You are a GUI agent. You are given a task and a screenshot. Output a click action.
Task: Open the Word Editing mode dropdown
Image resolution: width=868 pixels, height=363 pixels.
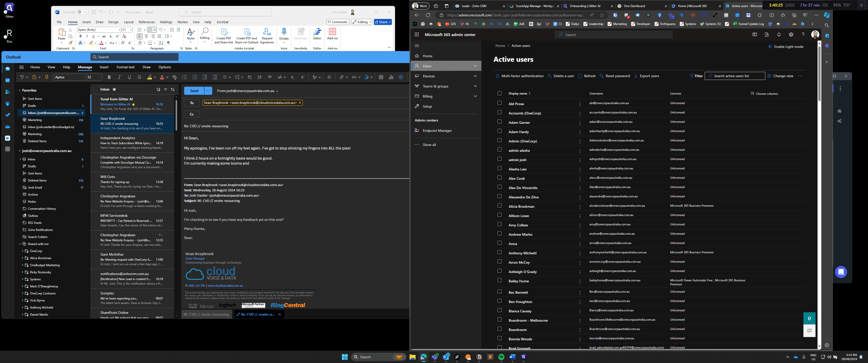[362, 22]
